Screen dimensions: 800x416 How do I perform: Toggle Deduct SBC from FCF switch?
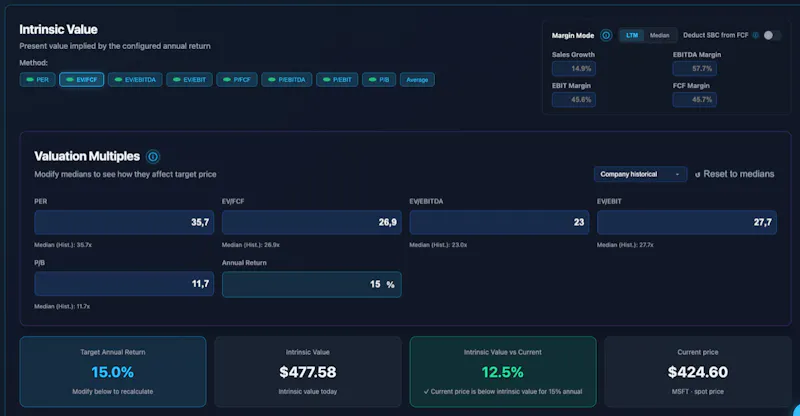(771, 35)
